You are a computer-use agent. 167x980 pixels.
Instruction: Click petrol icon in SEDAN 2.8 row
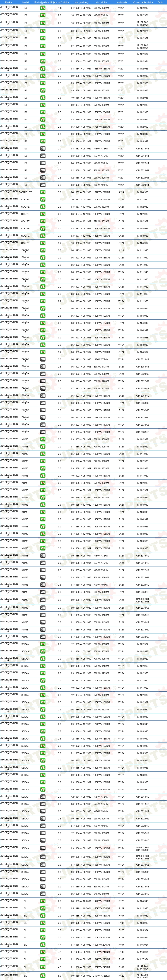[x=43, y=746]
